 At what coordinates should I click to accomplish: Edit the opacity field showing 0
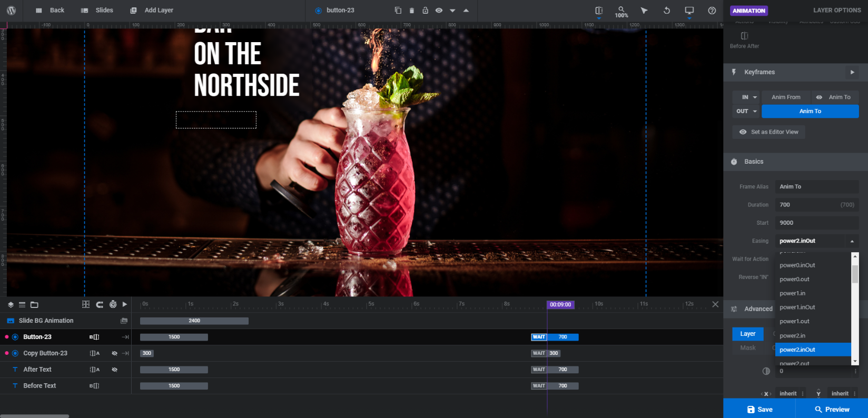pyautogui.click(x=816, y=371)
